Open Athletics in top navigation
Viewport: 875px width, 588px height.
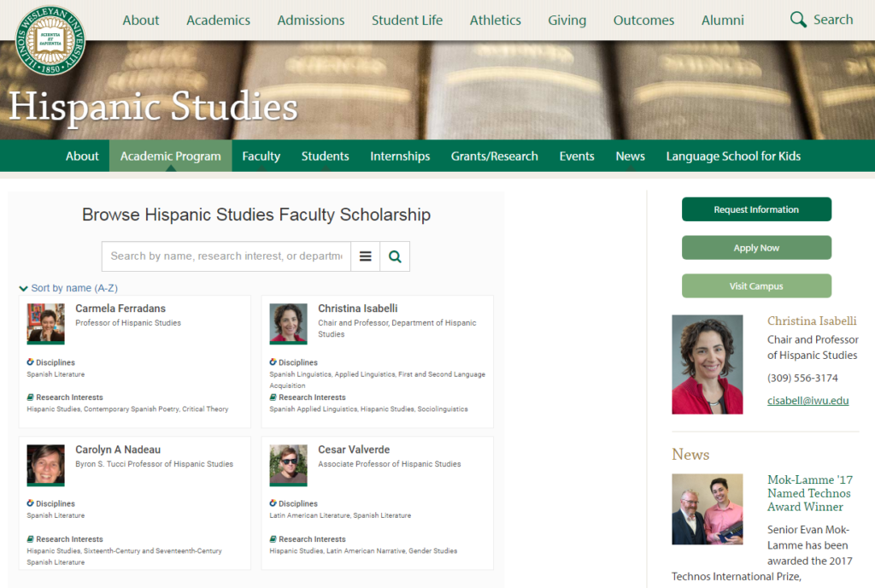tap(495, 20)
